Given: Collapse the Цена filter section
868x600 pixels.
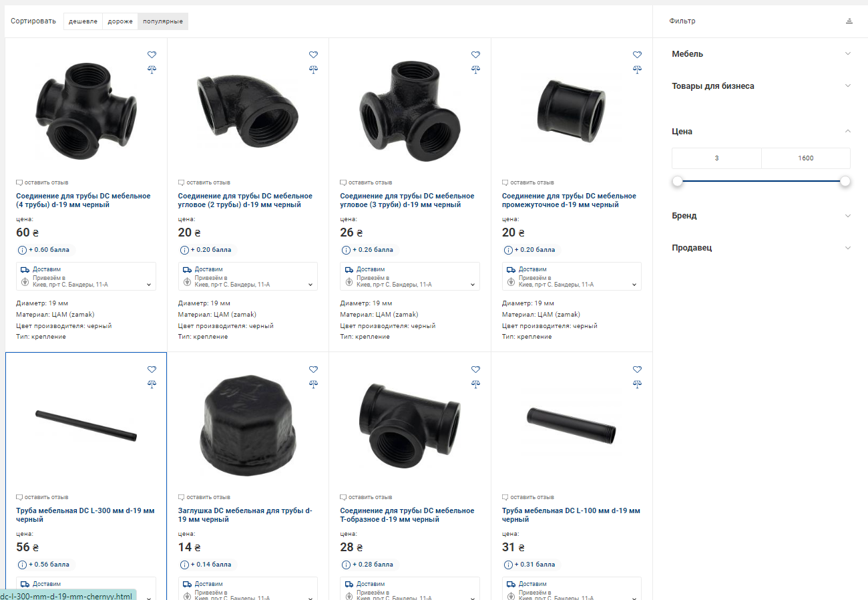Looking at the screenshot, I should click(761, 132).
